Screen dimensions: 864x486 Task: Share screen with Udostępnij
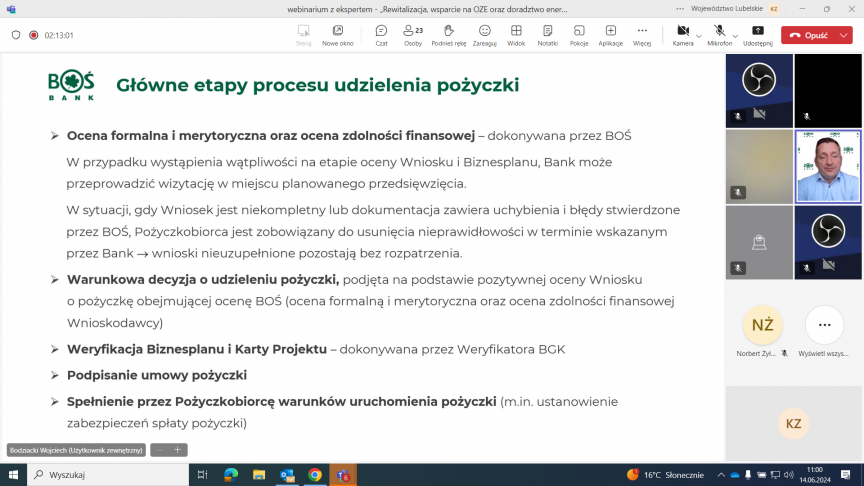(758, 35)
